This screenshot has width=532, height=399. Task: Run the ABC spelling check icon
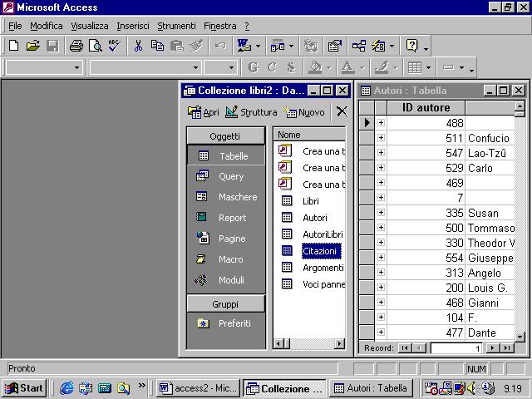coord(115,46)
